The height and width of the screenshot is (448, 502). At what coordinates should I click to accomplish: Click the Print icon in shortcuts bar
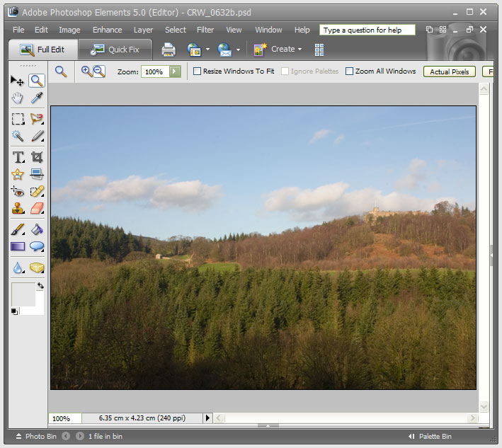point(169,50)
